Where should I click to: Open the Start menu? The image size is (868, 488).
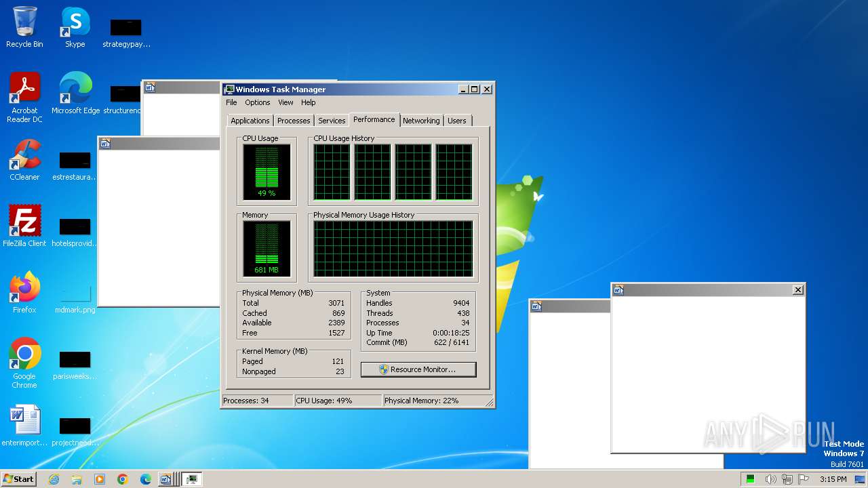click(x=18, y=479)
